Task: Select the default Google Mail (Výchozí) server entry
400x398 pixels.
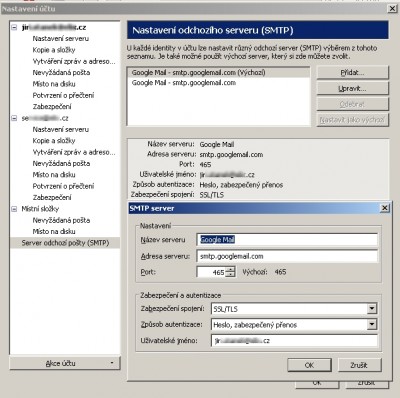Action: pos(218,72)
